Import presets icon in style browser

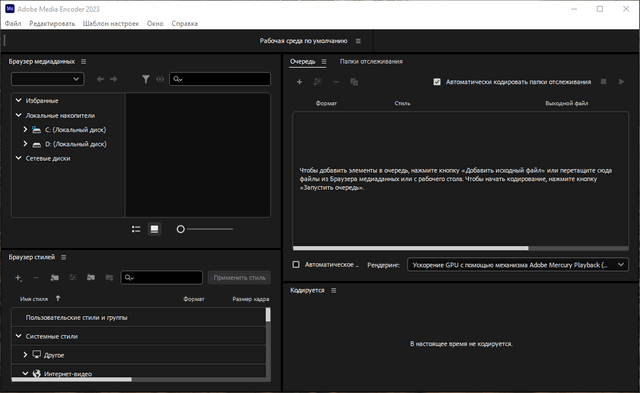pyautogui.click(x=91, y=278)
